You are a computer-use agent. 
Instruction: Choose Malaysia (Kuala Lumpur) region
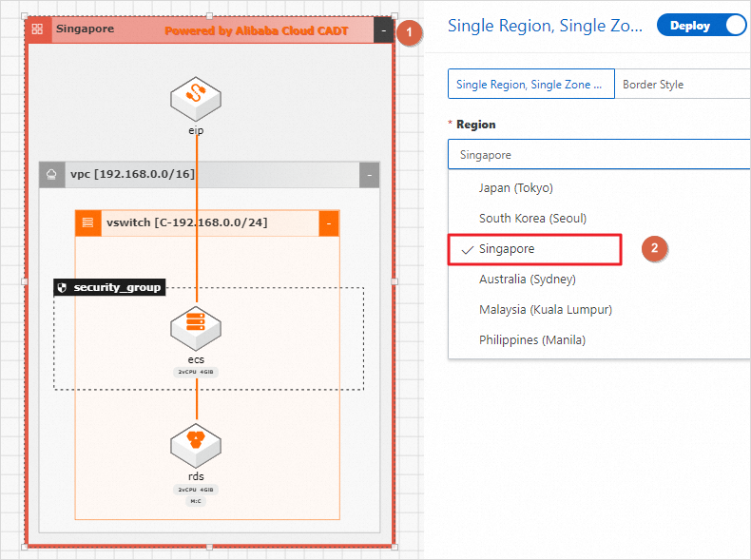(x=599, y=309)
